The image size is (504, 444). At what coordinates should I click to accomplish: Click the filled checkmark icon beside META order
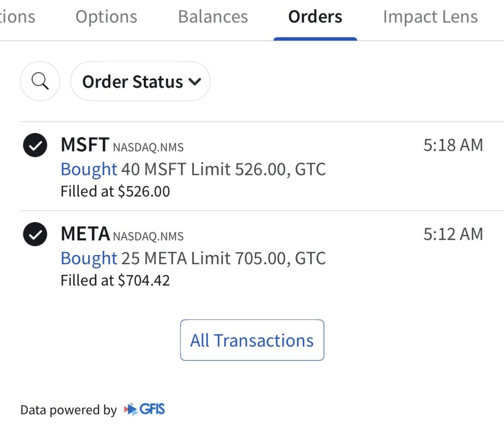pyautogui.click(x=34, y=234)
